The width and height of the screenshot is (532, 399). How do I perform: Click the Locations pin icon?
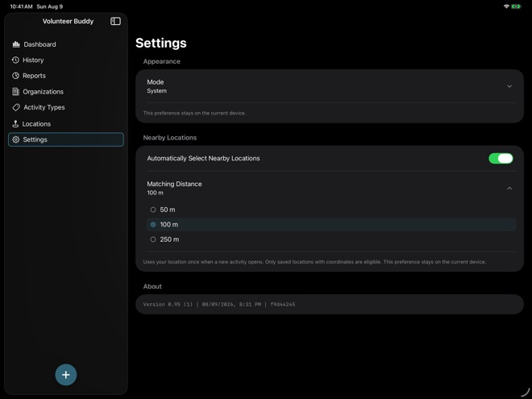(x=15, y=124)
